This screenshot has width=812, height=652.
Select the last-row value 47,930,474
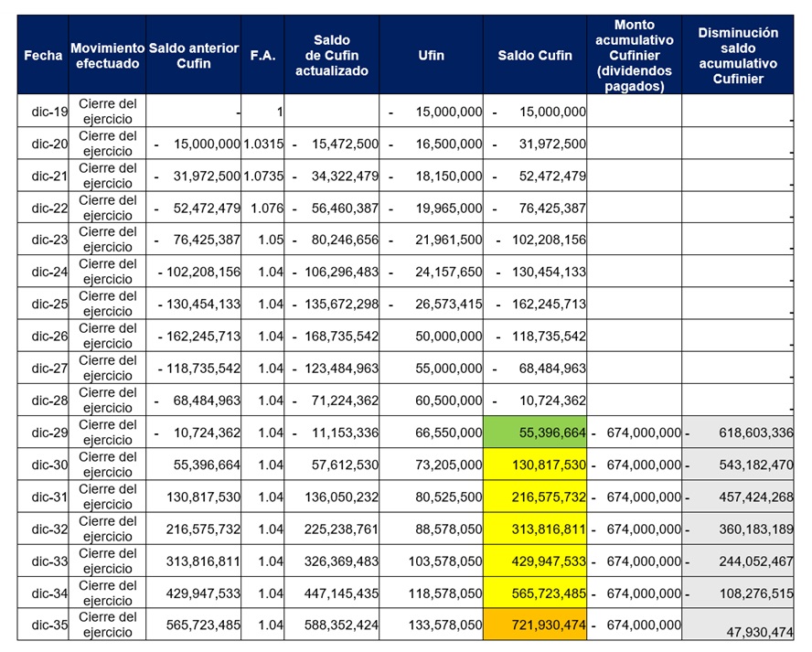pyautogui.click(x=737, y=629)
